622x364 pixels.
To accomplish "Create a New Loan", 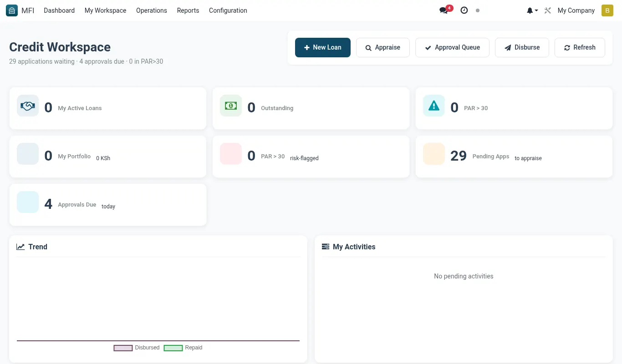I will point(323,47).
